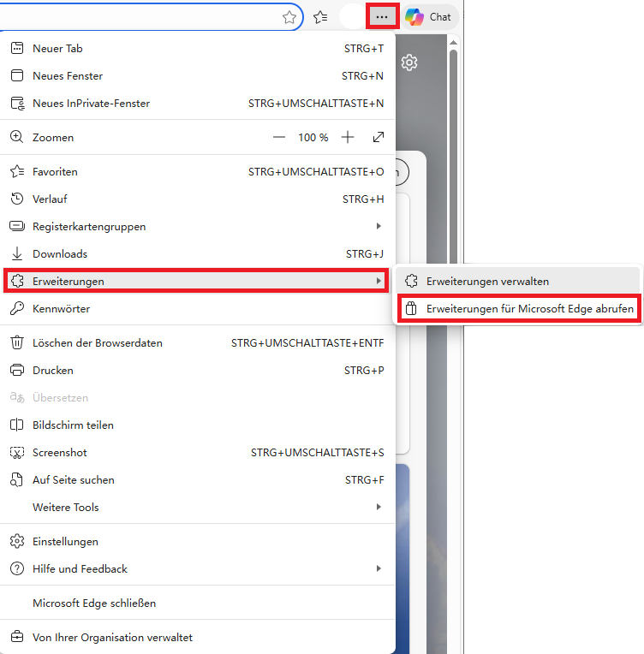Expand Weitere Tools arrow
Screen dimensions: 644x654
click(379, 507)
